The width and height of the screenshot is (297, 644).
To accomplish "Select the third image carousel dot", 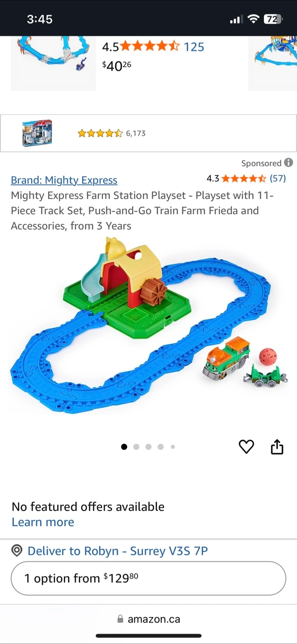I will pyautogui.click(x=148, y=446).
